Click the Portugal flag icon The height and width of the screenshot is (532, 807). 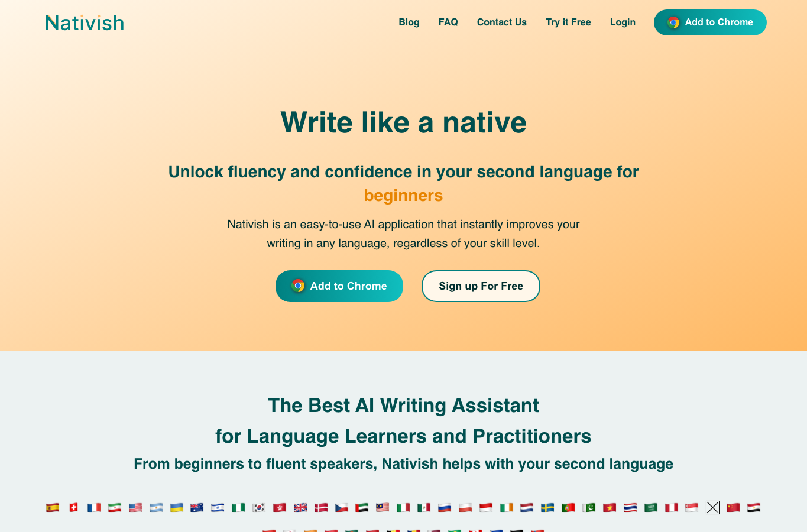568,507
